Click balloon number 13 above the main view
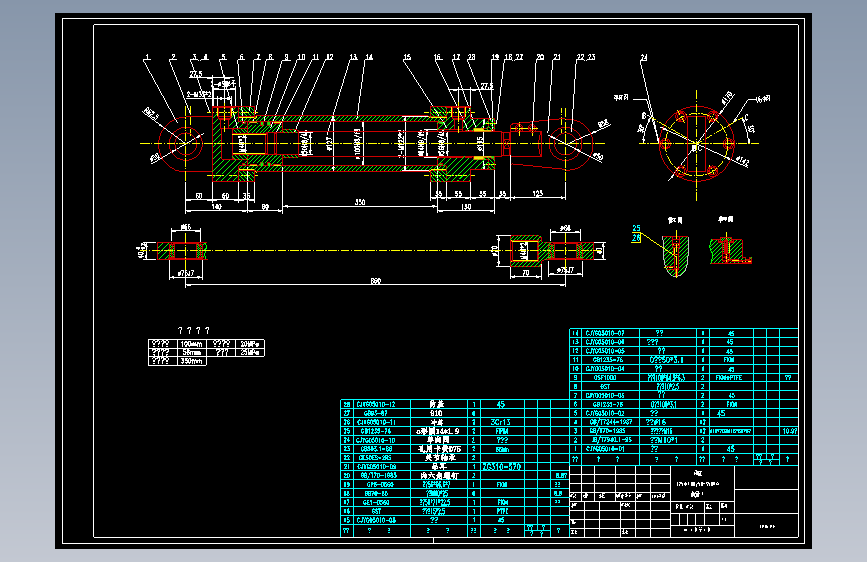Viewport: 867px width, 562px height. 353,57
